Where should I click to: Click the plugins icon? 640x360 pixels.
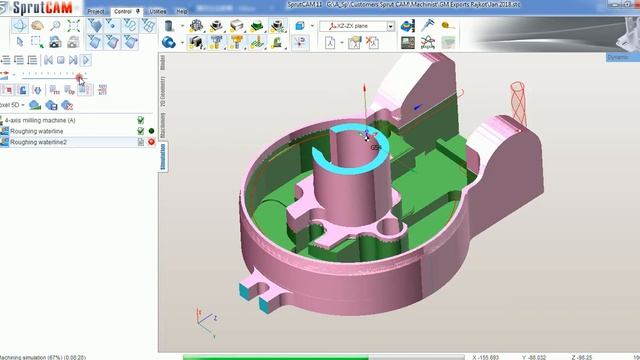[x=427, y=42]
